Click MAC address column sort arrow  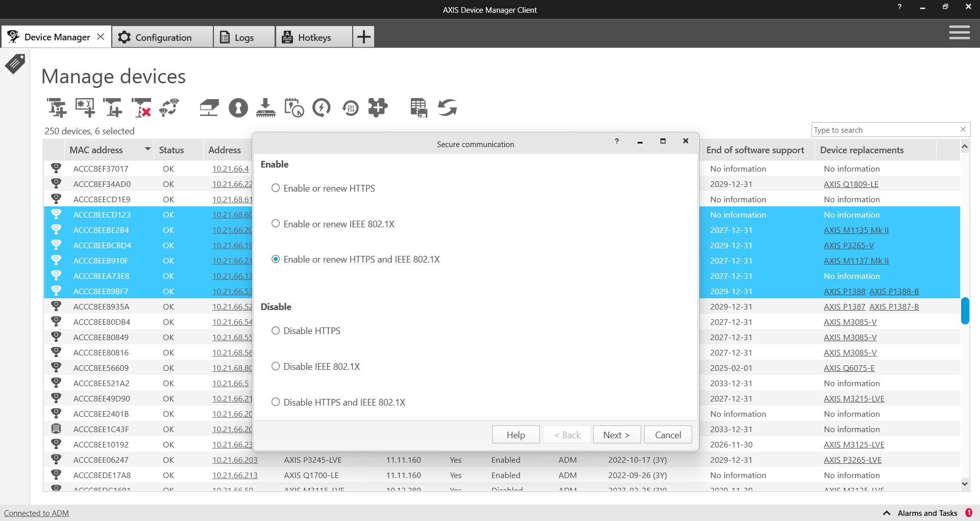(148, 149)
